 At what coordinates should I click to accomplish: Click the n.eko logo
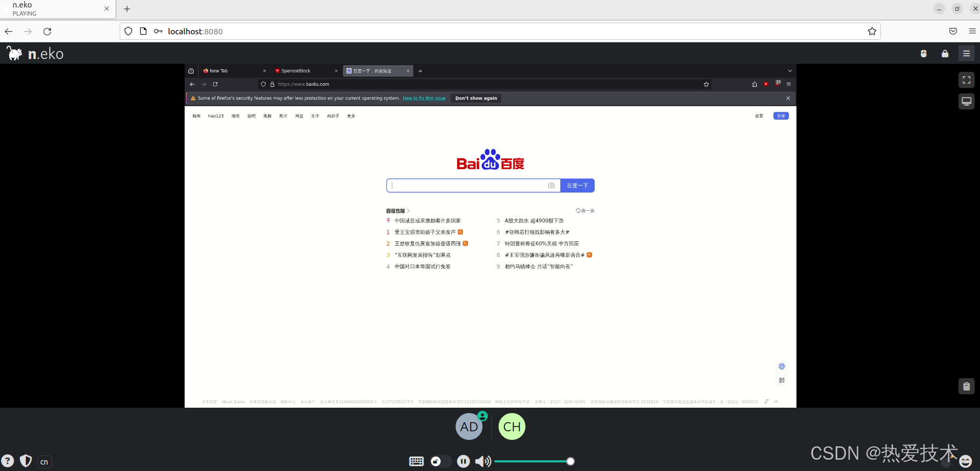pyautogui.click(x=35, y=54)
